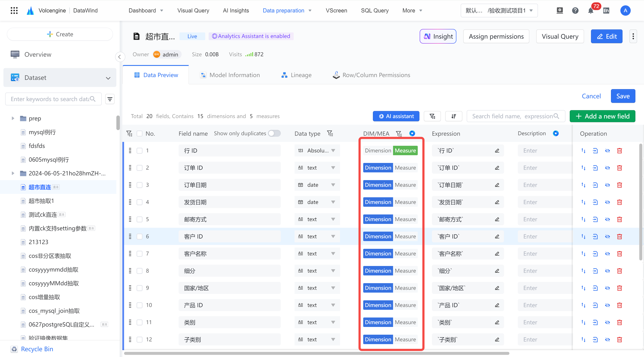Open Row/Column Permissions tab
This screenshot has width=644, height=357.
[x=371, y=75]
